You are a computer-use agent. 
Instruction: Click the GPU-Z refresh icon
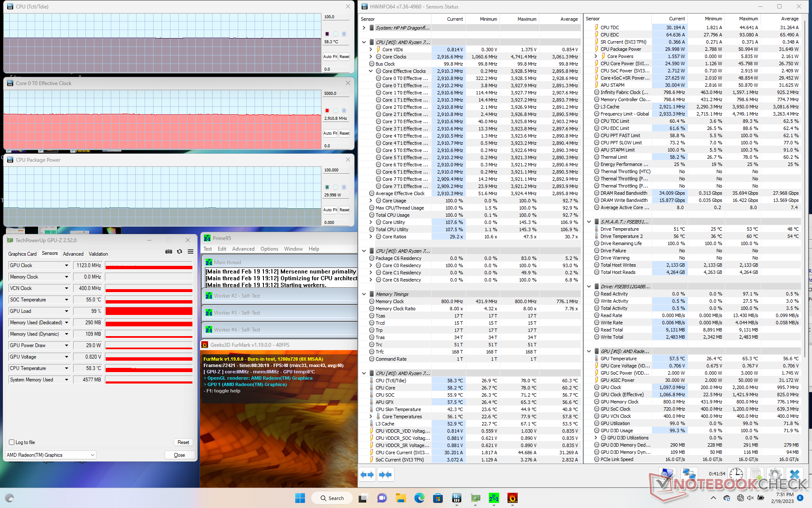[180, 251]
